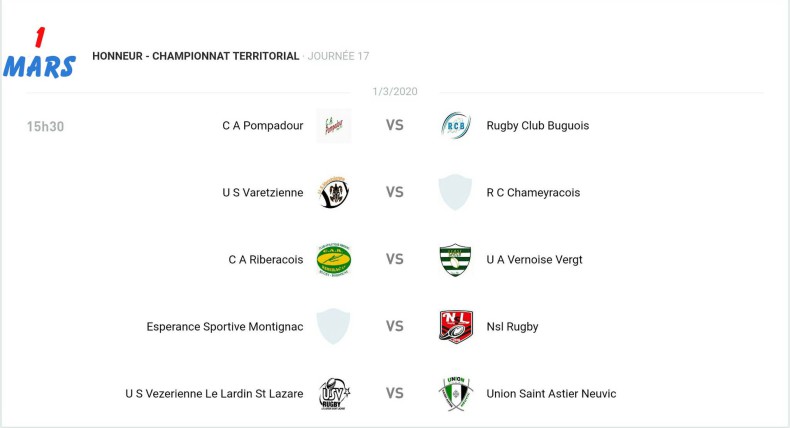The image size is (790, 428).
Task: Click the Union Saint Astier Neuvic crest
Action: [455, 393]
